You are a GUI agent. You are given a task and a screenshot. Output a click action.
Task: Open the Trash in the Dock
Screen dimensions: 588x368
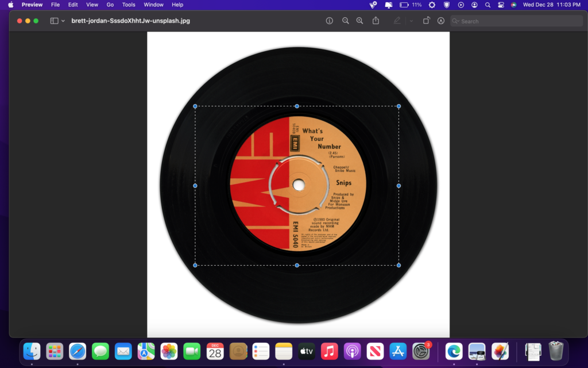click(556, 351)
